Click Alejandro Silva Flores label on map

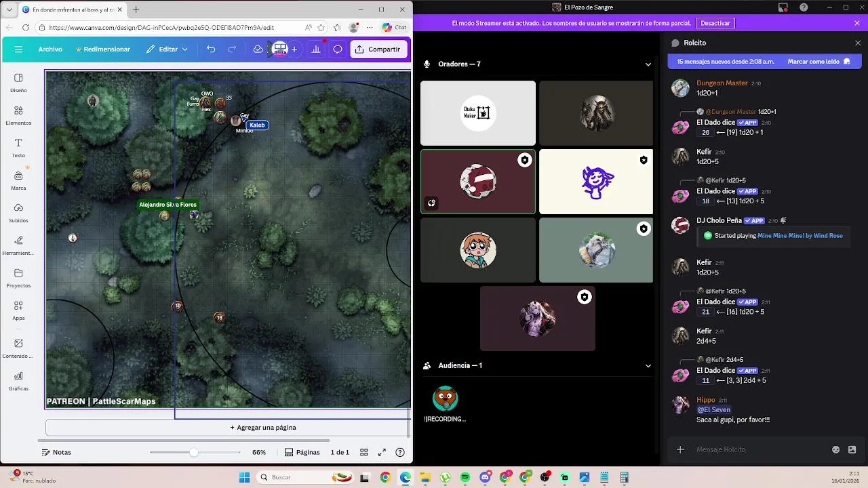167,205
